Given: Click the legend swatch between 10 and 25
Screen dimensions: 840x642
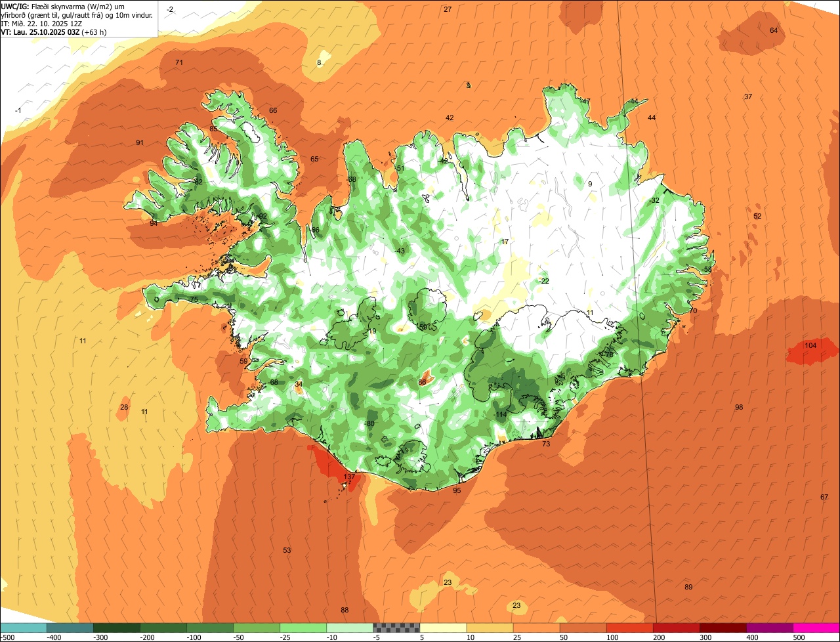Looking at the screenshot, I should [x=490, y=628].
